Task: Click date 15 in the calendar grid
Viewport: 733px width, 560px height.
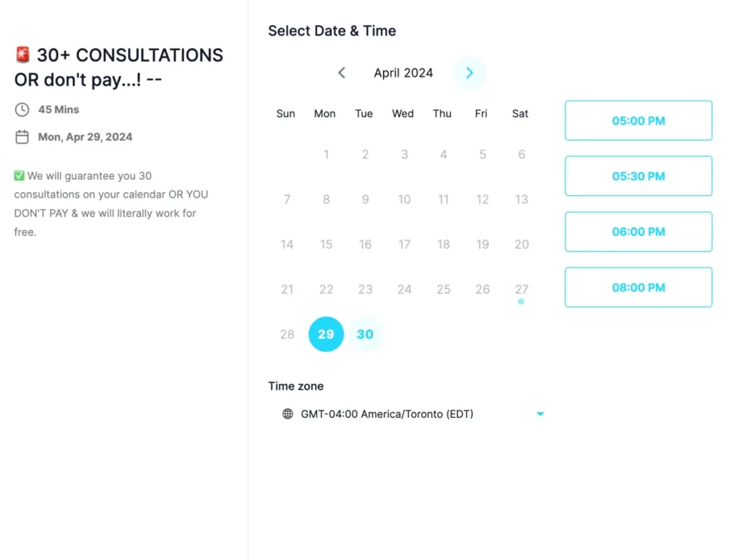Action: tap(326, 245)
